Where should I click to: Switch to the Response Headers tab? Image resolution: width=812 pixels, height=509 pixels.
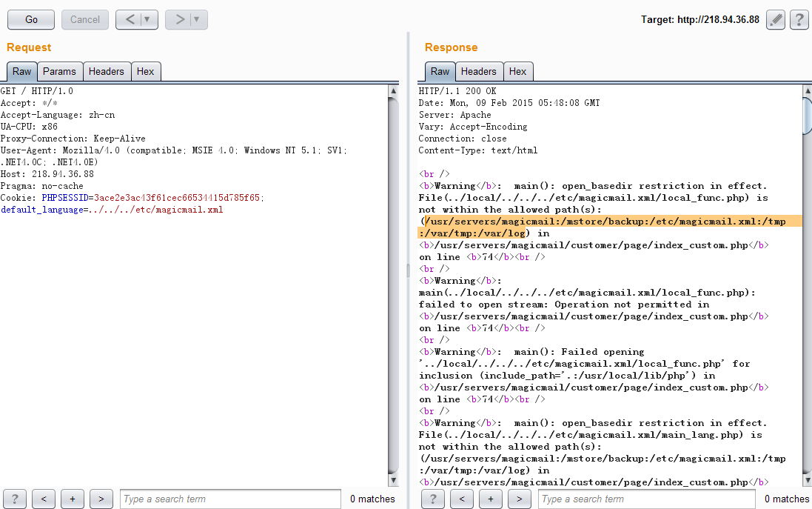(x=478, y=72)
